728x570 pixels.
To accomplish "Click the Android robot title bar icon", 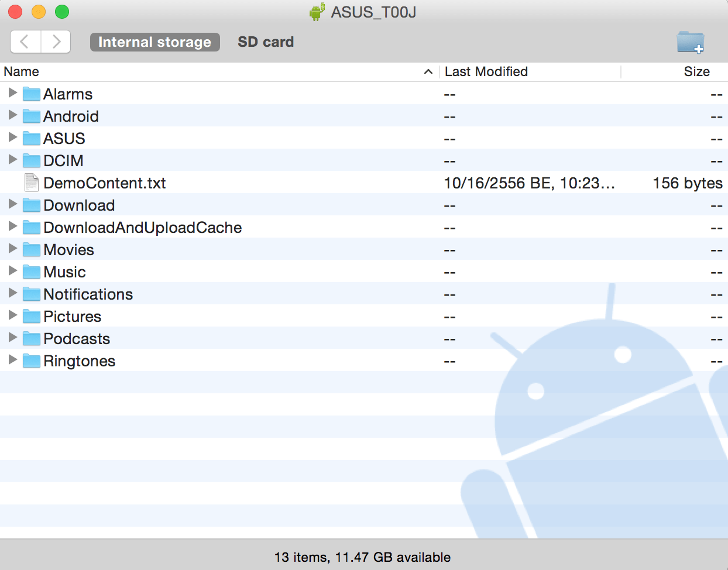I will (317, 12).
